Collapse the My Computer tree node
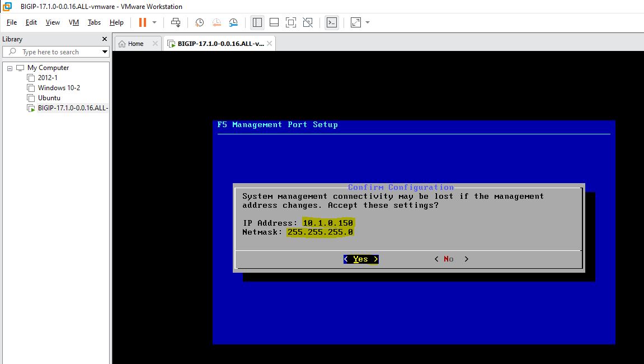Viewport: 644px width, 364px height. 10,68
